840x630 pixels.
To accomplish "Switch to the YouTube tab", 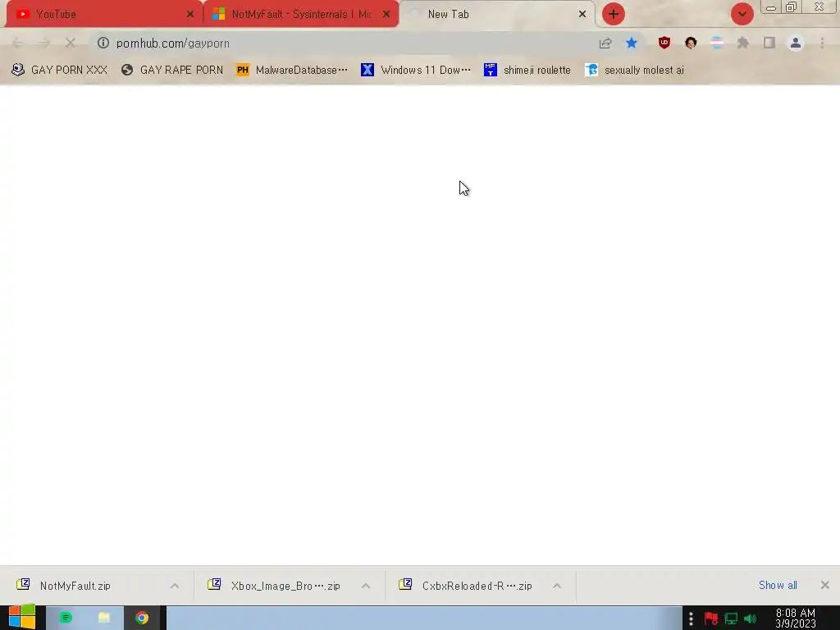I will click(x=104, y=14).
